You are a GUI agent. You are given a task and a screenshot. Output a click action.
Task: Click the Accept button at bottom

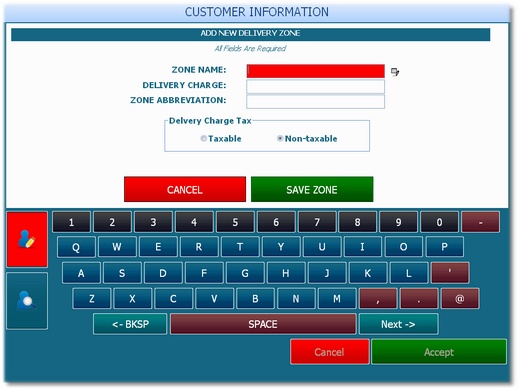tap(439, 352)
